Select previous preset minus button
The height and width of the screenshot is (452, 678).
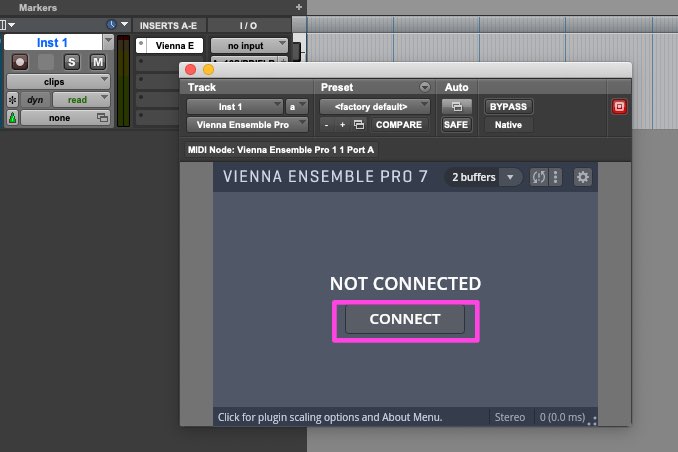tap(326, 125)
